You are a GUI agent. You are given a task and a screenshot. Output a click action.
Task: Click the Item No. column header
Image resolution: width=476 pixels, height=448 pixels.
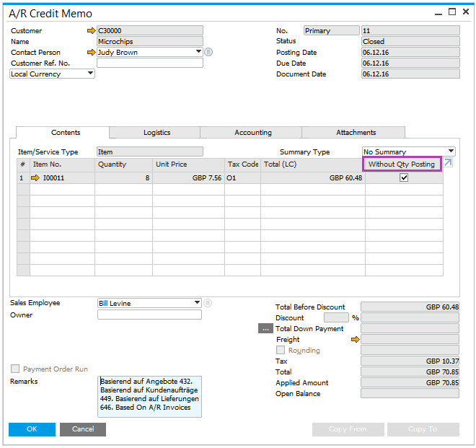(62, 164)
